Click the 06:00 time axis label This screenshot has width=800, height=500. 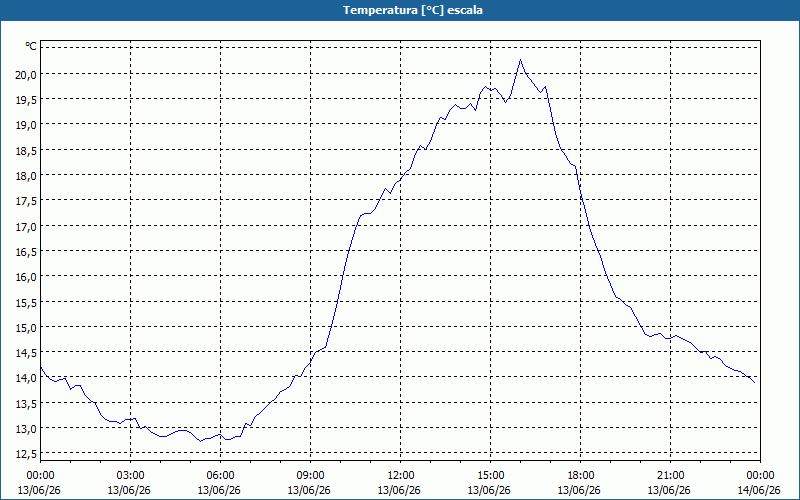[220, 476]
